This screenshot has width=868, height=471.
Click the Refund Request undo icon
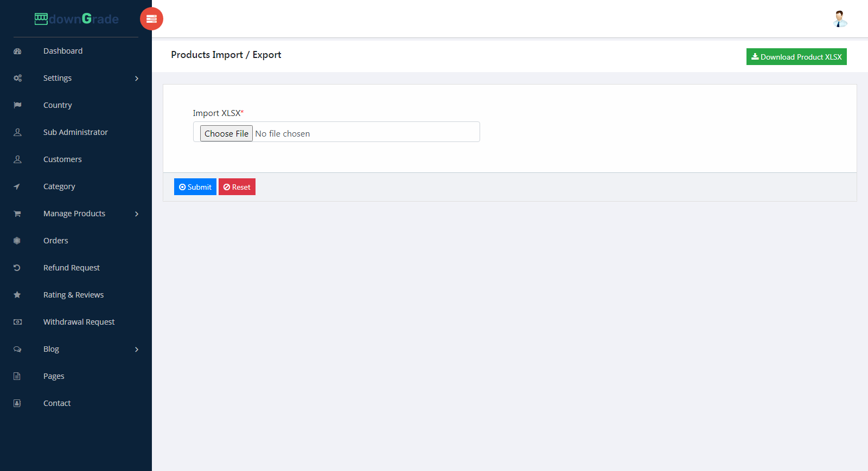(x=17, y=268)
